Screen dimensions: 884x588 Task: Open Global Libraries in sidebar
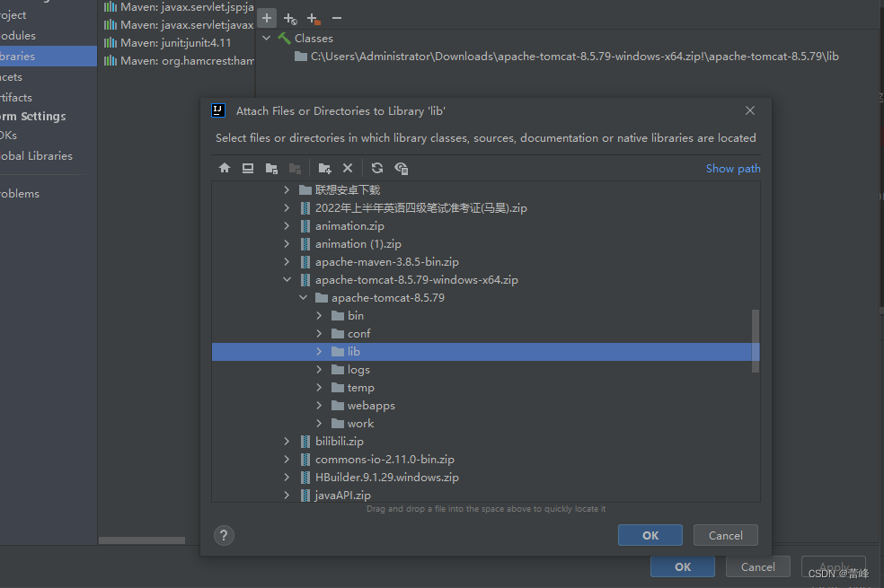[49, 156]
